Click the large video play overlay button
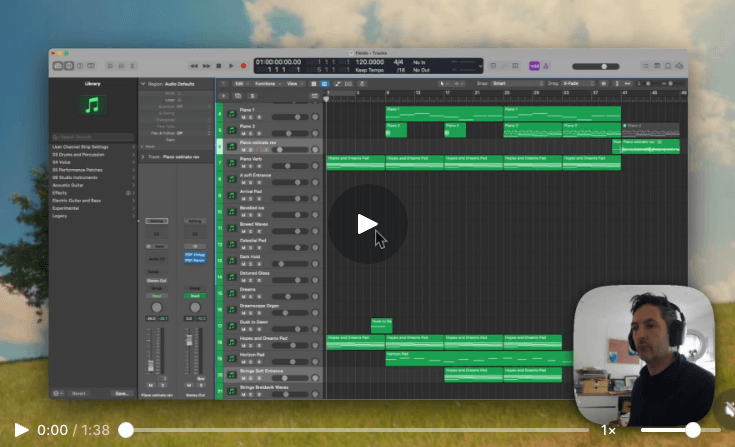The image size is (735, 447). pyautogui.click(x=367, y=224)
